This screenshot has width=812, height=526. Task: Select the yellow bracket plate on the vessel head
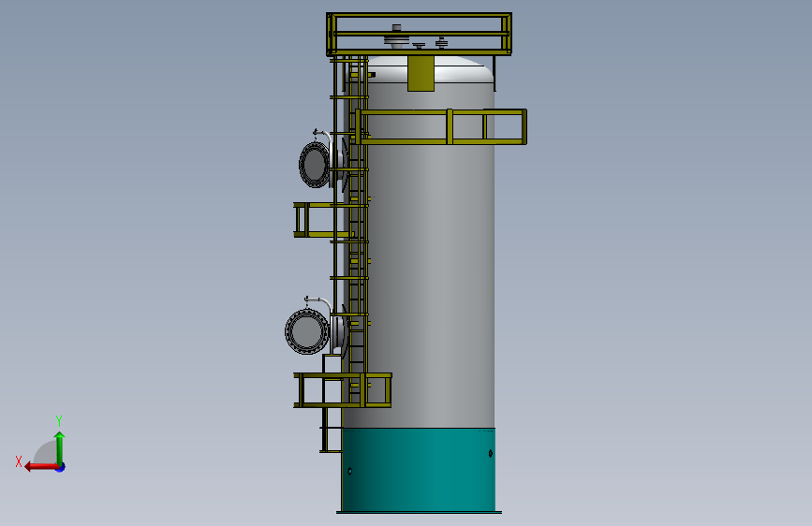(421, 73)
